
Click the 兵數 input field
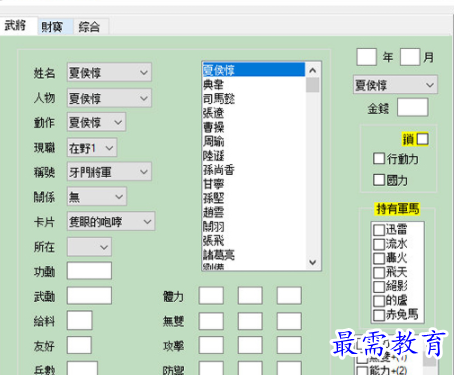coord(82,368)
